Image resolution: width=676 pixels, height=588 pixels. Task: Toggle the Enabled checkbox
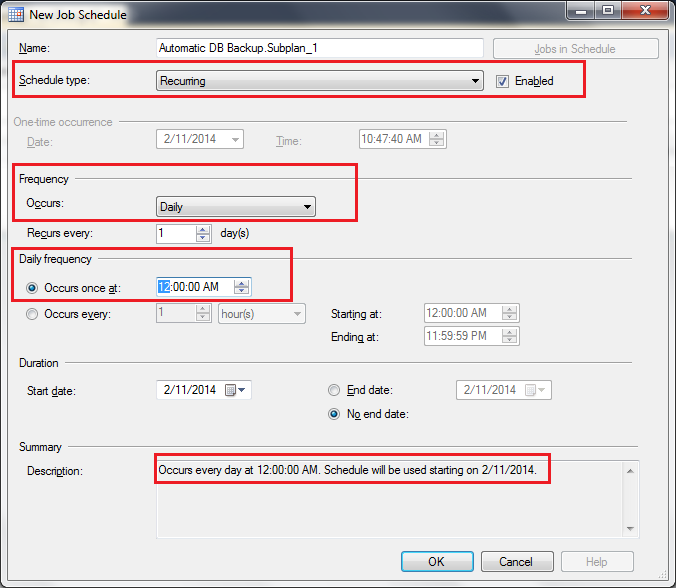coord(503,81)
